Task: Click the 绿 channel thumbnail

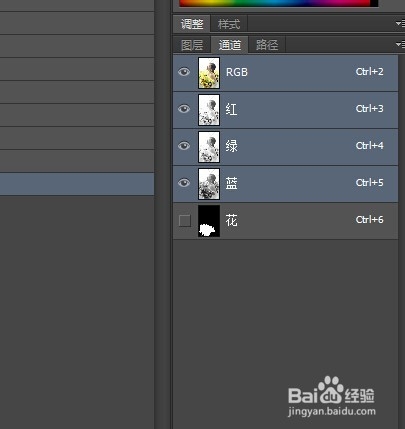Action: click(x=209, y=147)
